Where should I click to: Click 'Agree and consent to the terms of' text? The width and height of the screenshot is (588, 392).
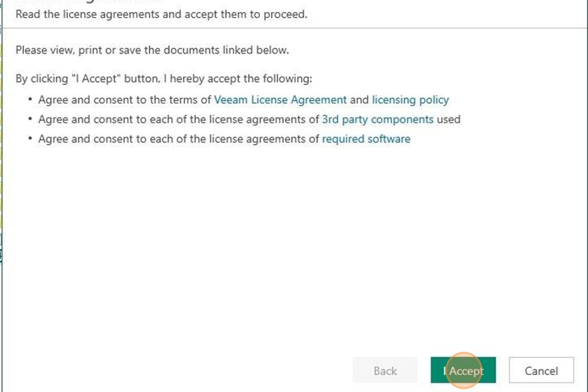[x=125, y=100]
